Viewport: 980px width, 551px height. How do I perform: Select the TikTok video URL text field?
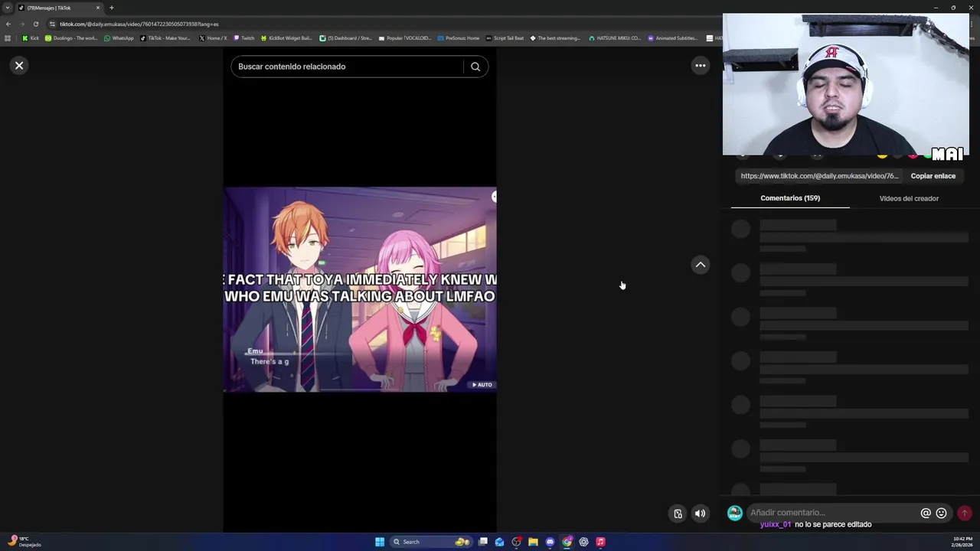tap(819, 176)
